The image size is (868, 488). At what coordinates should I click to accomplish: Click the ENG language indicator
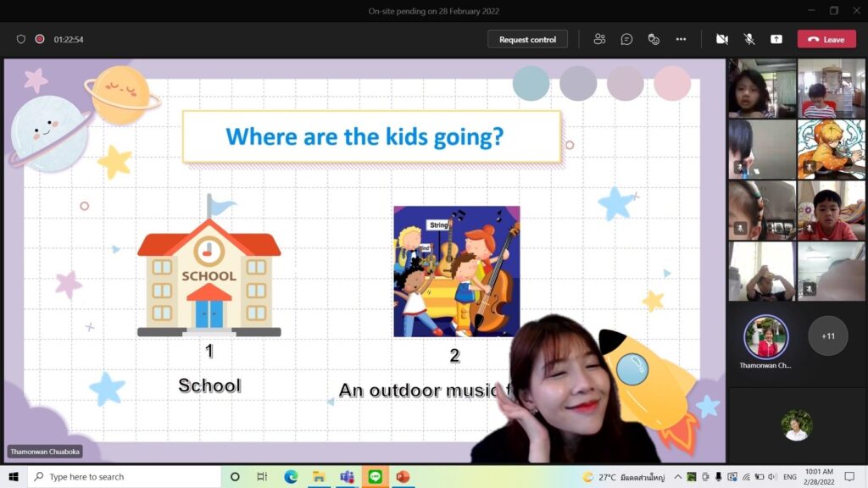click(x=789, y=477)
